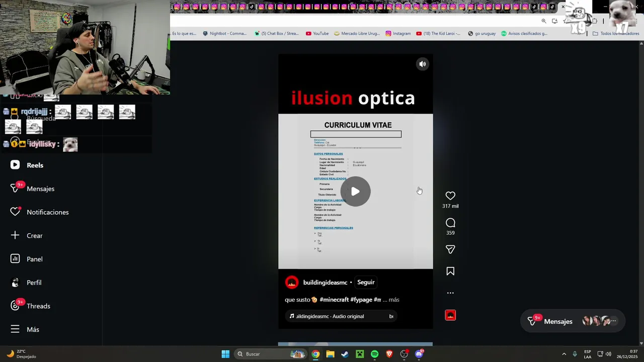Open the Avisos clasificados bookmark

(x=524, y=34)
